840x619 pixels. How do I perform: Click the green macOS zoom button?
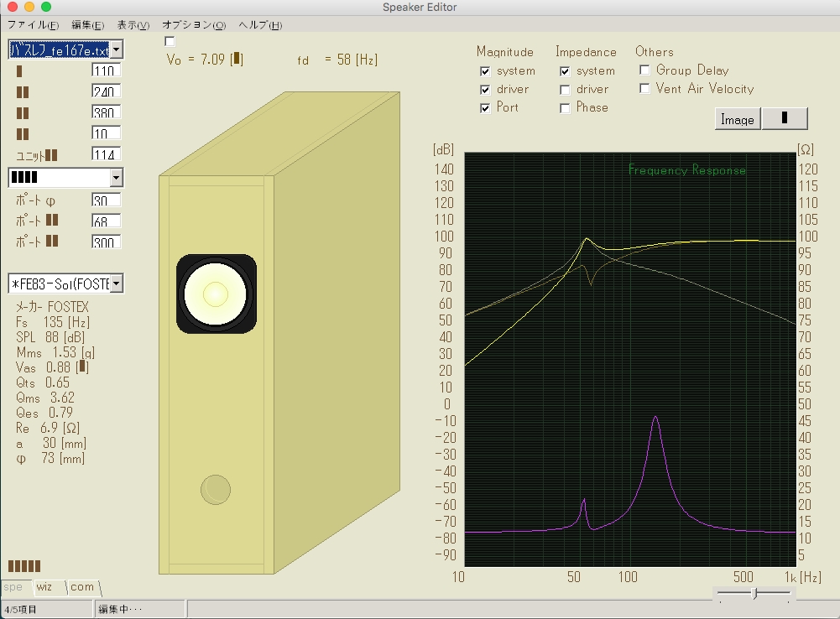[x=46, y=7]
